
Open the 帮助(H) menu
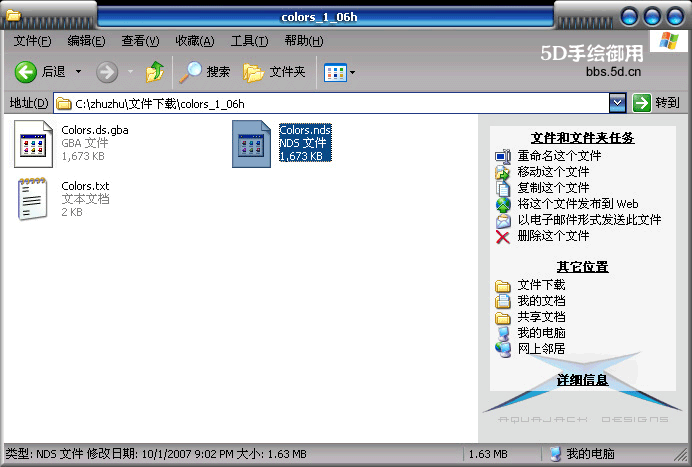point(304,41)
